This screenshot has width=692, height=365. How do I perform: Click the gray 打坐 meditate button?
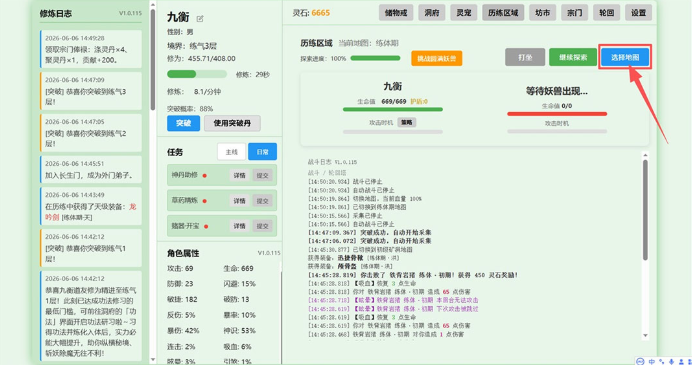525,57
